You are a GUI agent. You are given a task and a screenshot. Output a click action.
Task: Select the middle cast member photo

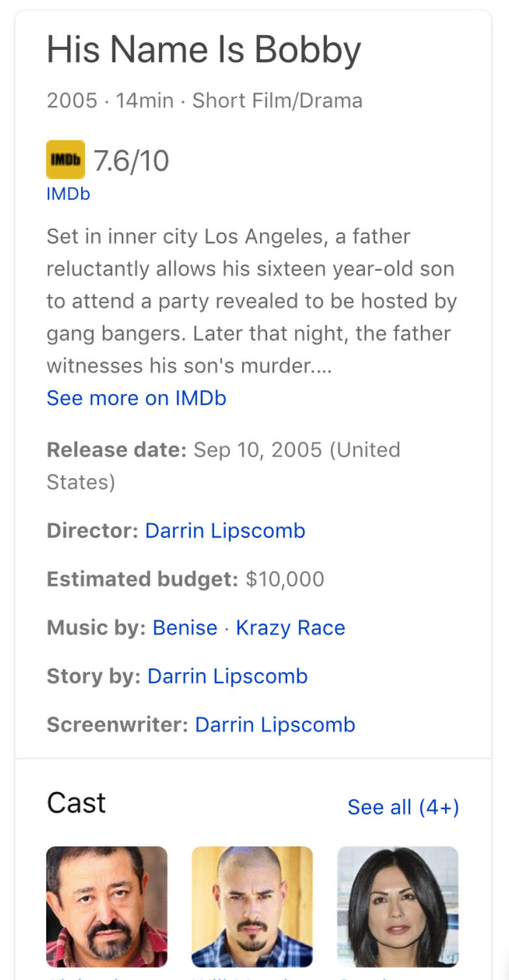[252, 906]
